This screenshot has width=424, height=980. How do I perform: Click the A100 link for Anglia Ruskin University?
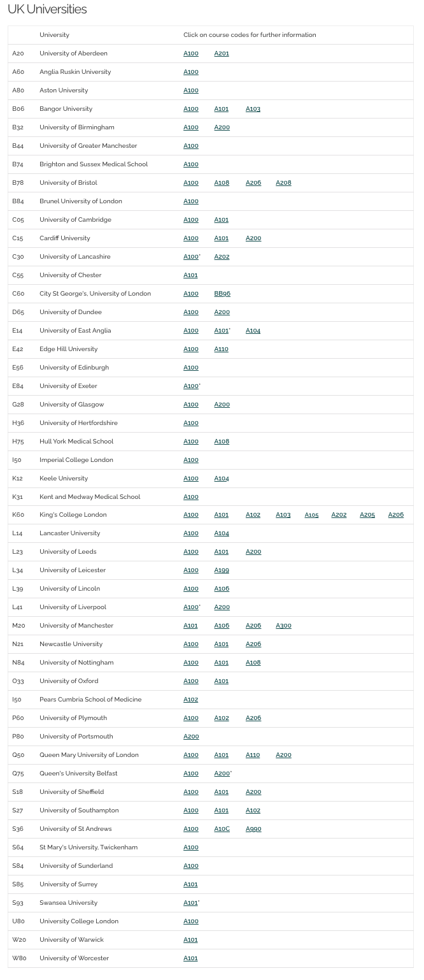191,72
